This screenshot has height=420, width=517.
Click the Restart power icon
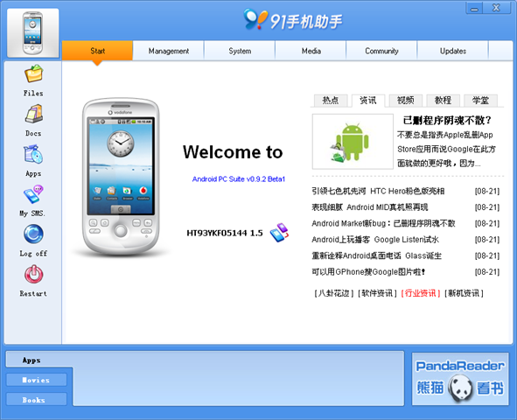(x=33, y=274)
